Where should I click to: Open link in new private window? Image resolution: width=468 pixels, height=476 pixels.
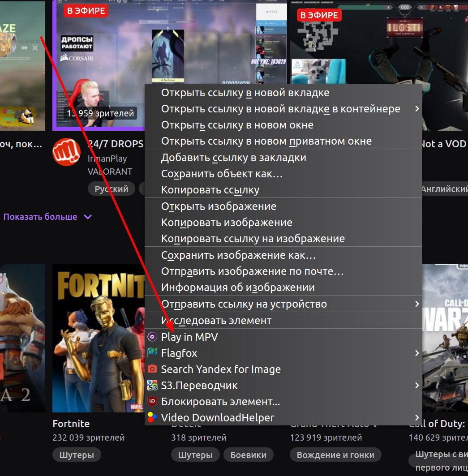pos(283,141)
